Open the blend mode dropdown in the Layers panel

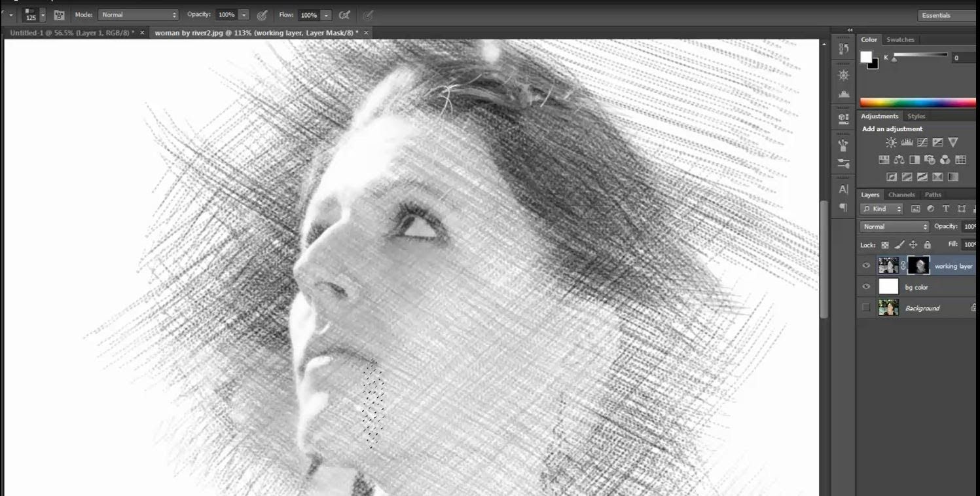pyautogui.click(x=894, y=226)
